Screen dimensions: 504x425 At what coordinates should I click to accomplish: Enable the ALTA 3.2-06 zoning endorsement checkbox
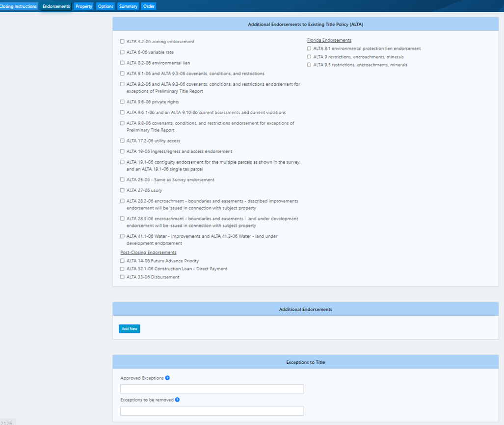(122, 42)
